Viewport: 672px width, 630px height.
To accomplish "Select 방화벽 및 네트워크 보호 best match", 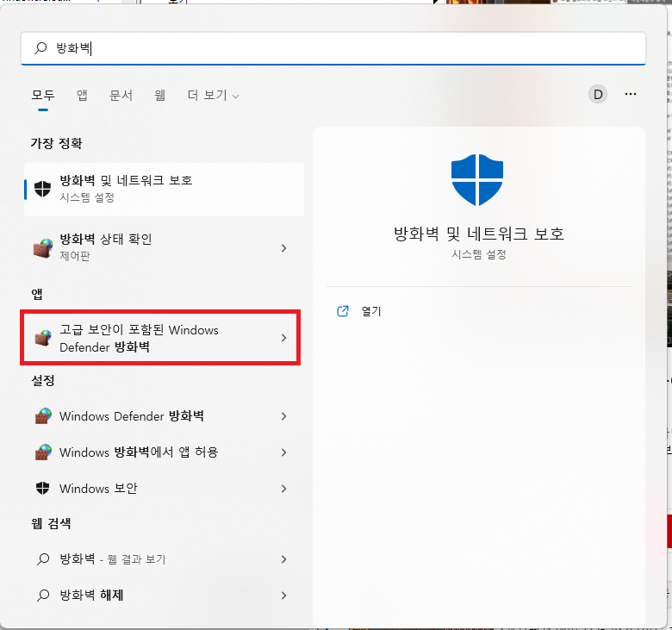I will point(165,189).
